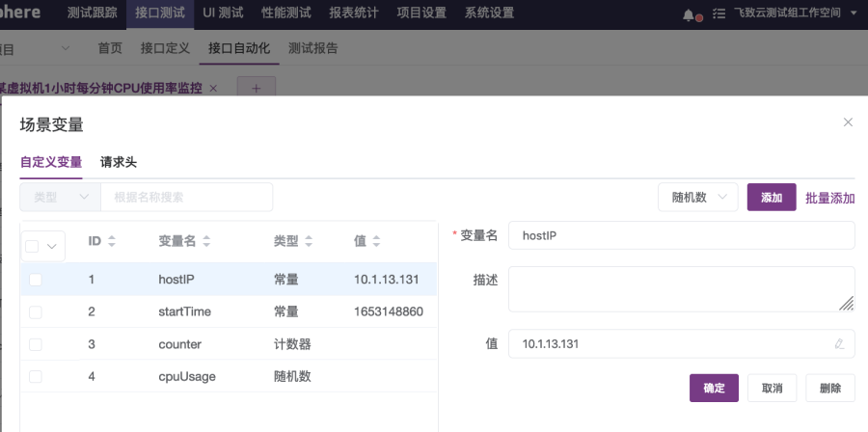
Task: Open the 报表统计 menu
Action: click(354, 13)
